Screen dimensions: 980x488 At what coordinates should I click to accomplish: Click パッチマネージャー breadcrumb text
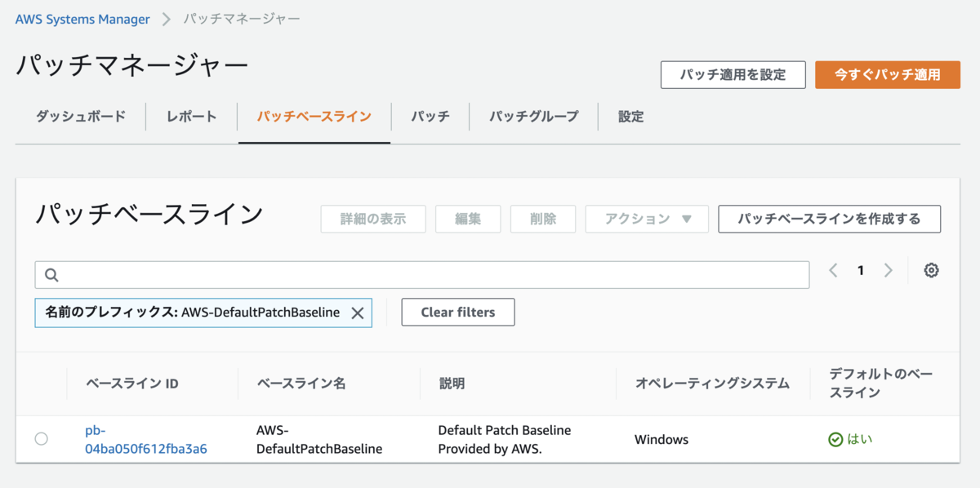click(241, 17)
